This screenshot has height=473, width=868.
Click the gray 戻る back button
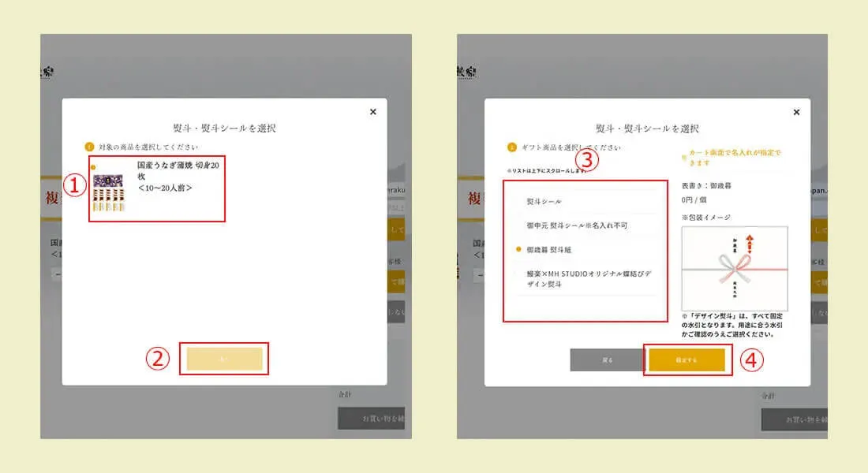click(x=607, y=360)
